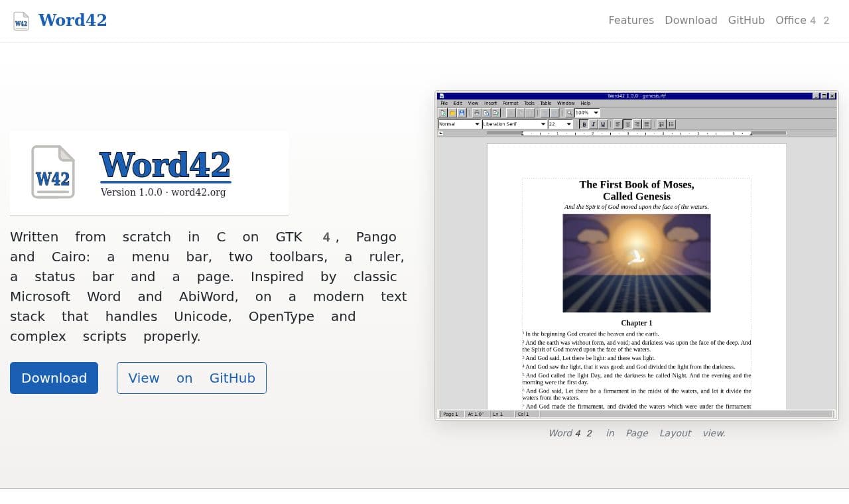Open the Edit menu in Word42
Viewport: 849px width, 504px height.
[458, 103]
